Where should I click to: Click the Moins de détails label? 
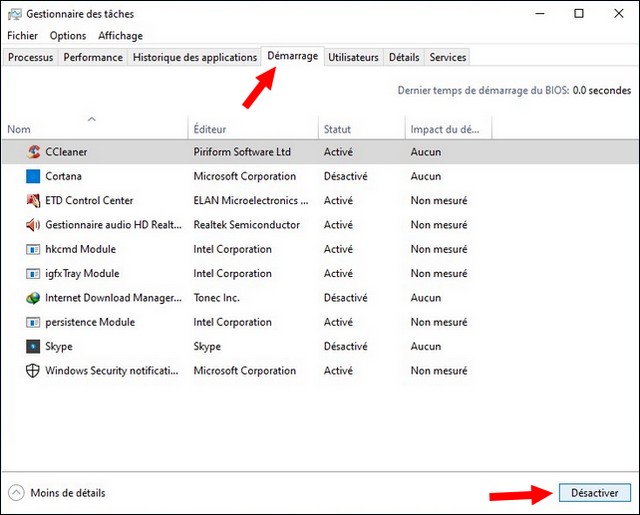click(x=68, y=493)
